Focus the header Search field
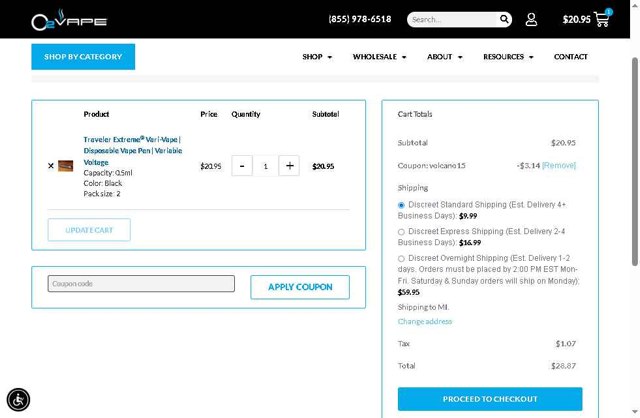Viewport: 640px width, 418px height. pyautogui.click(x=454, y=19)
